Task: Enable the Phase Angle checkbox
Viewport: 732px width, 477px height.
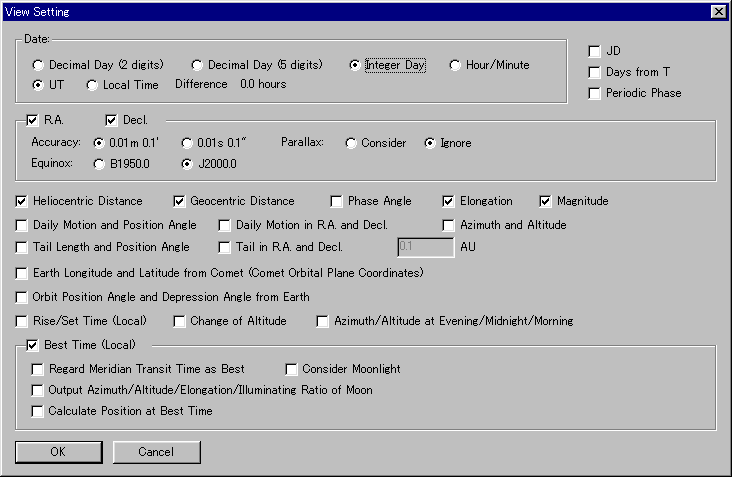Action: tap(337, 201)
